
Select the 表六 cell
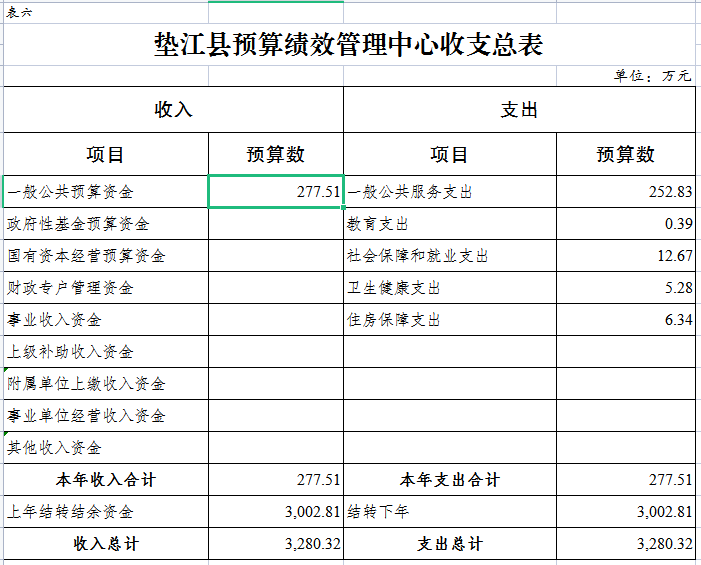pos(106,13)
